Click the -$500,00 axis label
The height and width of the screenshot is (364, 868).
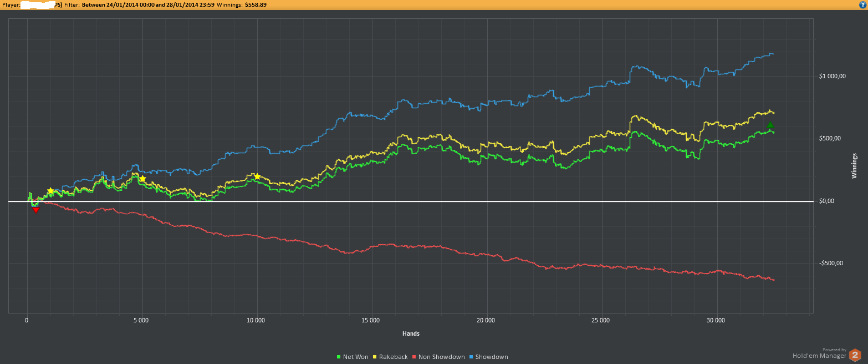pyautogui.click(x=831, y=263)
